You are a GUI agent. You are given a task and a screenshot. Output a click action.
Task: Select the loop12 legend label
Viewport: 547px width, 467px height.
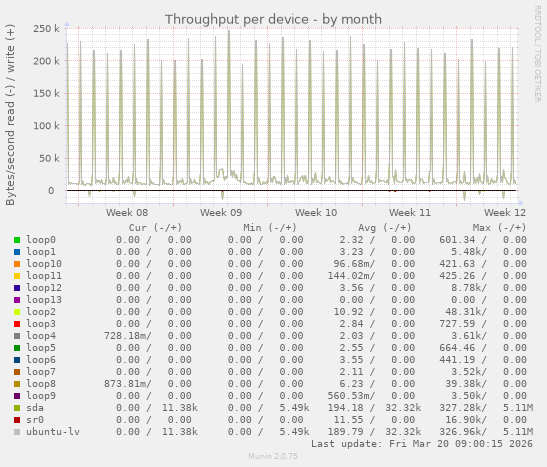coord(44,288)
